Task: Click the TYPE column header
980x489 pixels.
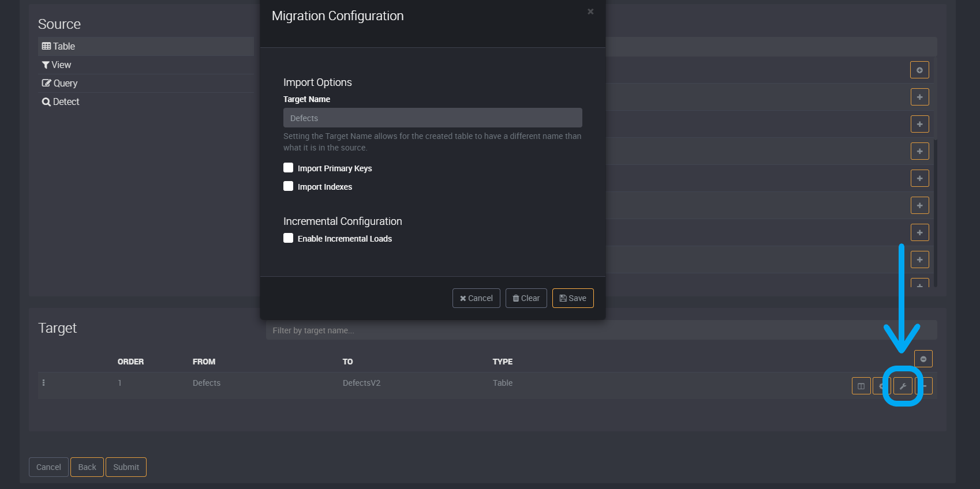Action: click(x=503, y=362)
